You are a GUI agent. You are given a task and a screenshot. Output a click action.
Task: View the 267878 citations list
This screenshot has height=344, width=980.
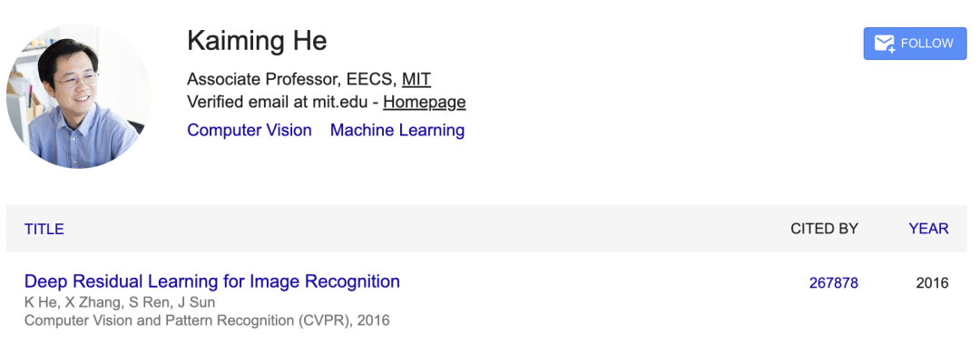(x=834, y=283)
